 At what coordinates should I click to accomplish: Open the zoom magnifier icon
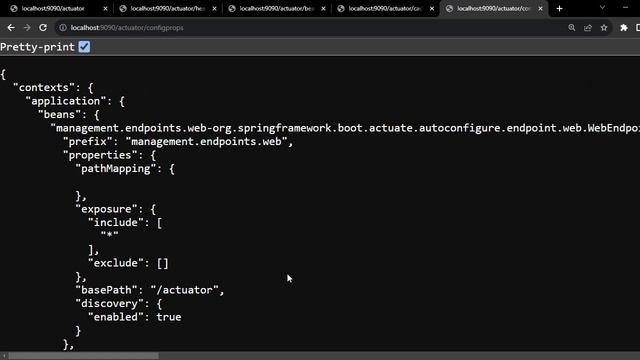pos(571,28)
